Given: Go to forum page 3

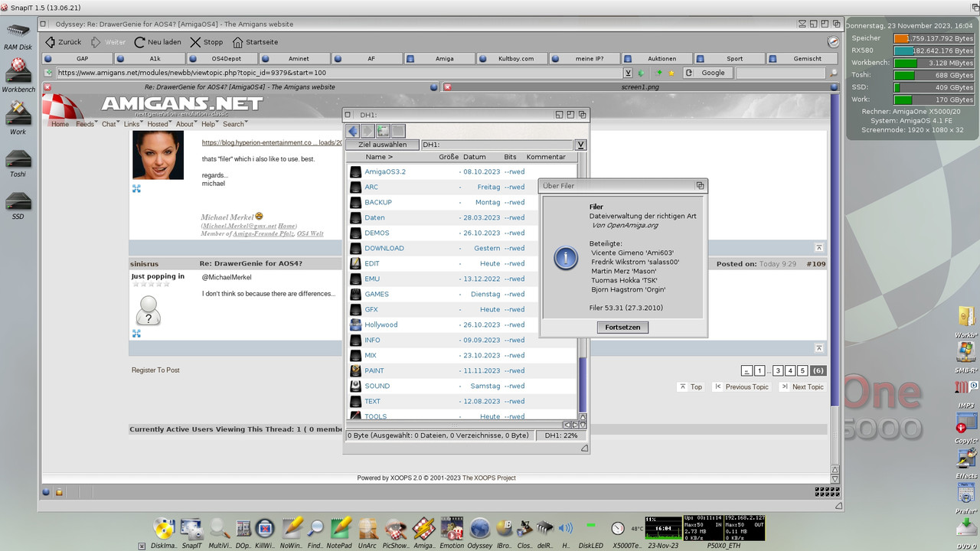Looking at the screenshot, I should 778,370.
